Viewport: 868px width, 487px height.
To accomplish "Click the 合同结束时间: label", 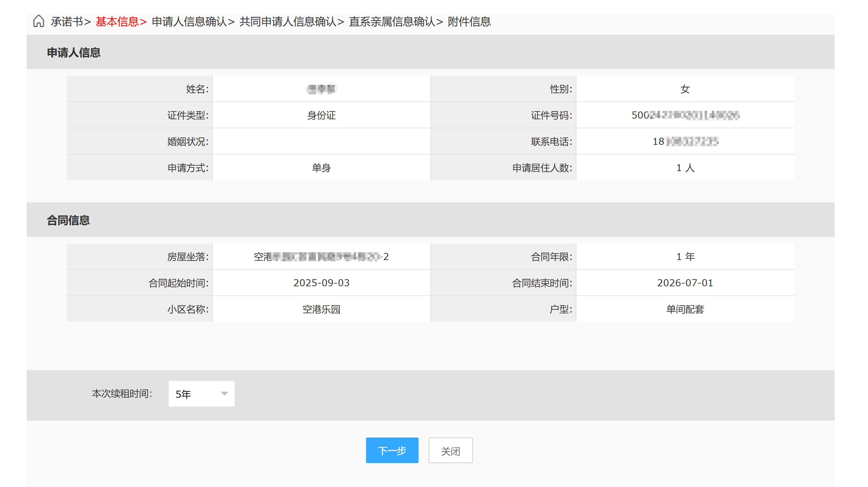I will pos(542,283).
